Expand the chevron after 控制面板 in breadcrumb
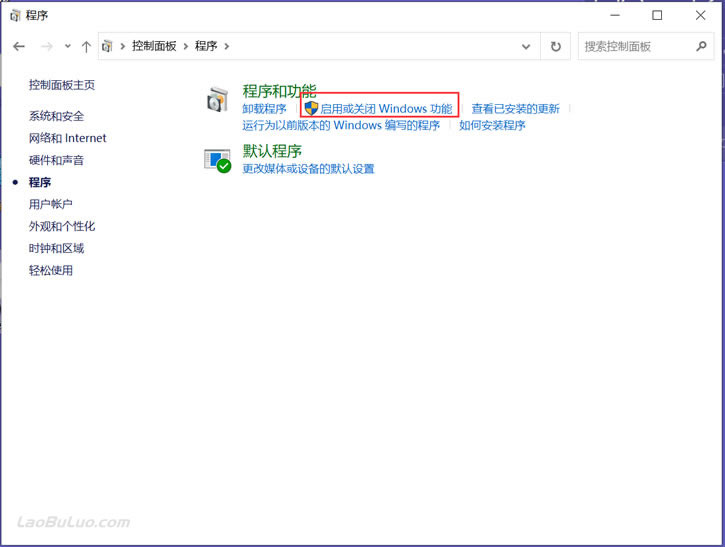 coord(185,46)
